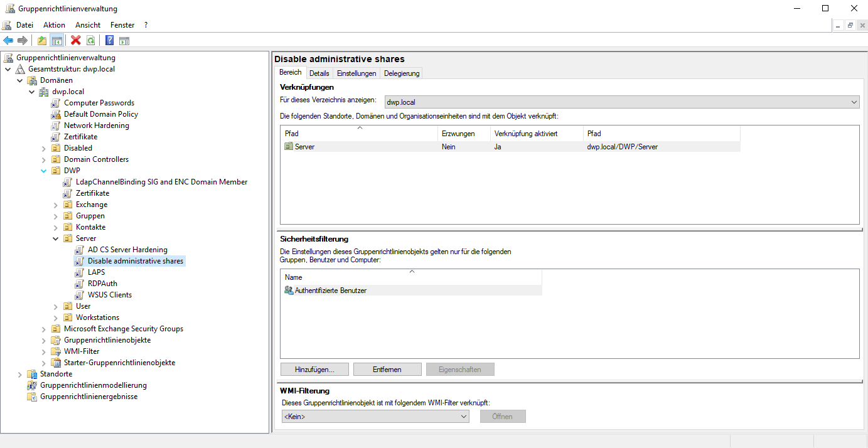
Task: Click the Entfernen button
Action: coord(387,370)
